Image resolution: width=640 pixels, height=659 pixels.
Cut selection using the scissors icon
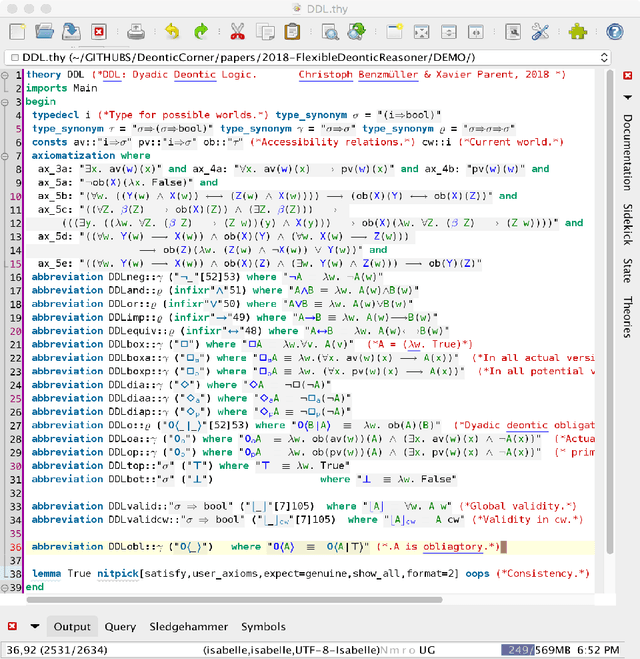point(237,32)
